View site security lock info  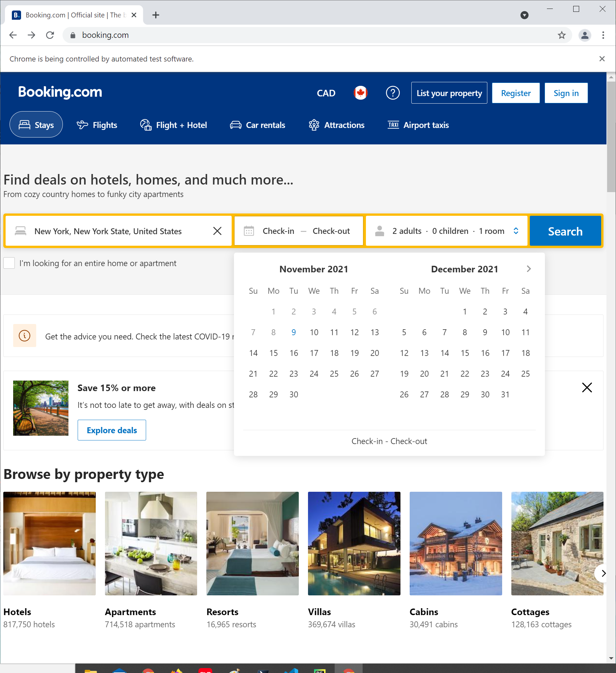click(x=73, y=35)
